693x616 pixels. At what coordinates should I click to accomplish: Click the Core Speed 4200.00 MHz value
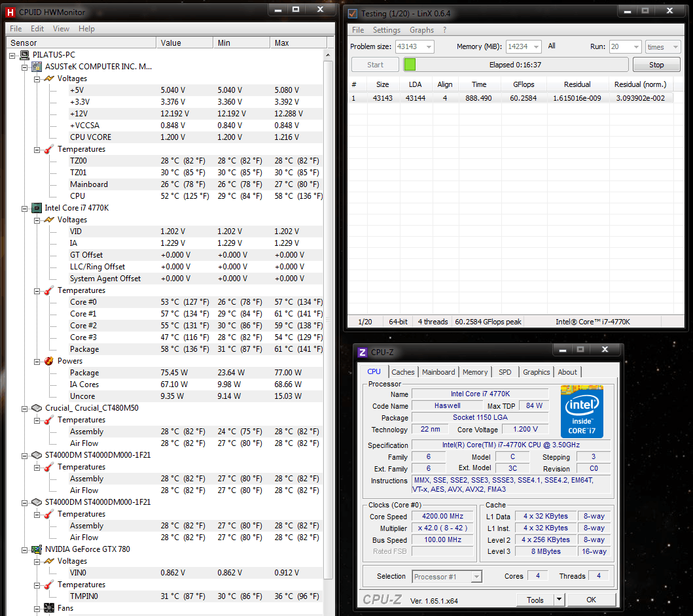(442, 516)
